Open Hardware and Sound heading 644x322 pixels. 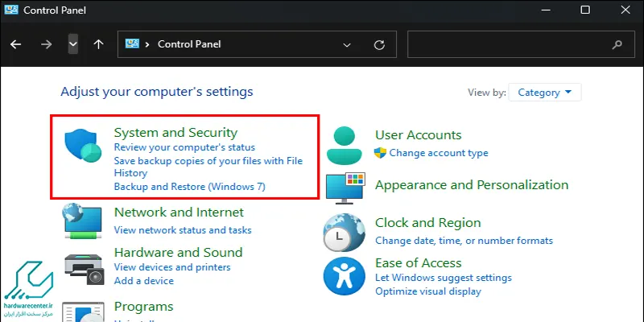[178, 252]
